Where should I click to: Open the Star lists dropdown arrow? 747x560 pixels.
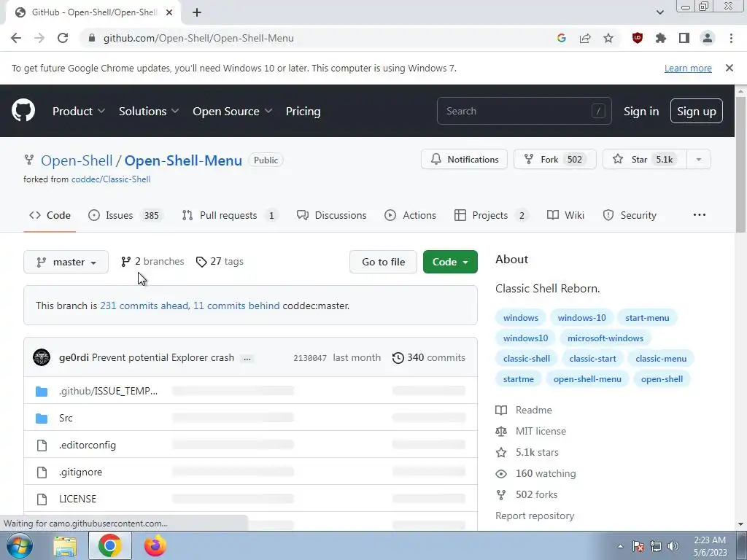tap(699, 160)
